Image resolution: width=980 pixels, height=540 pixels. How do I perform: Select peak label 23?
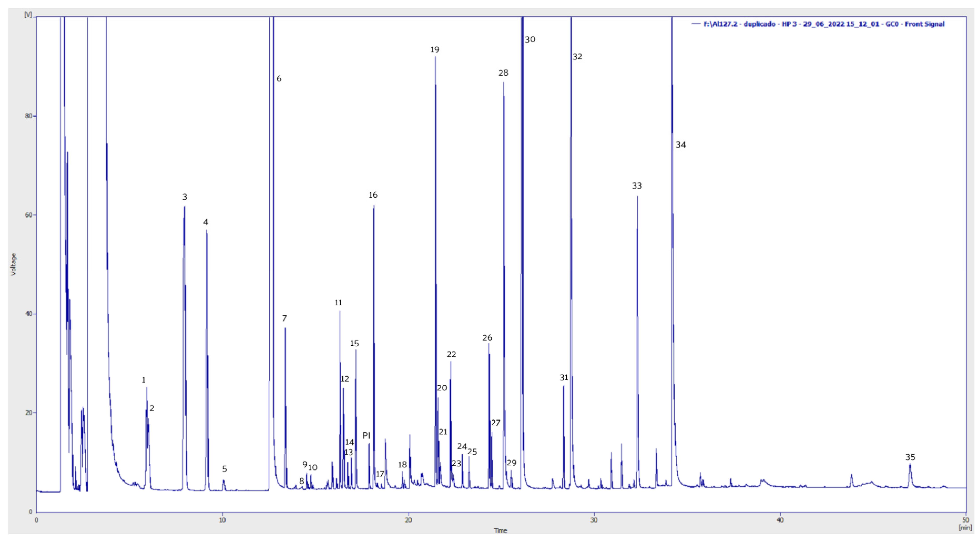(456, 463)
